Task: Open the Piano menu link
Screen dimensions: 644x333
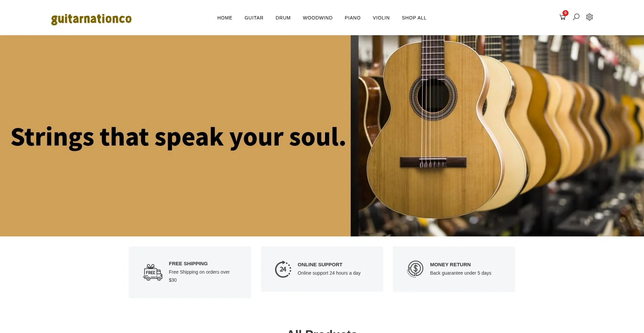Action: (x=353, y=18)
